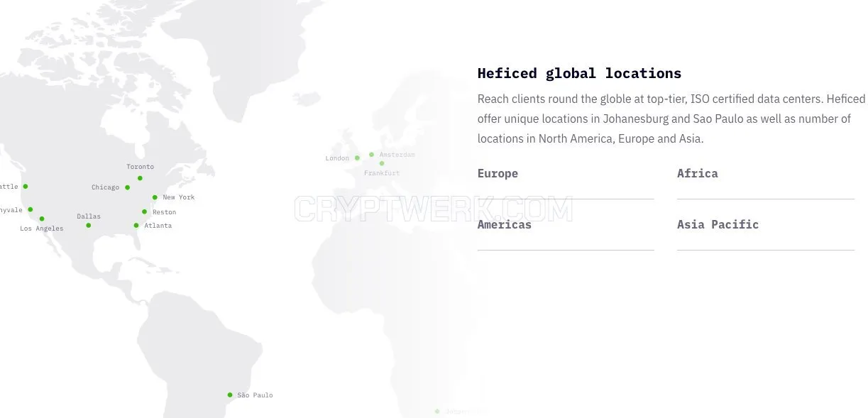Click the New York city label
This screenshot has width=868, height=418.
(x=179, y=197)
